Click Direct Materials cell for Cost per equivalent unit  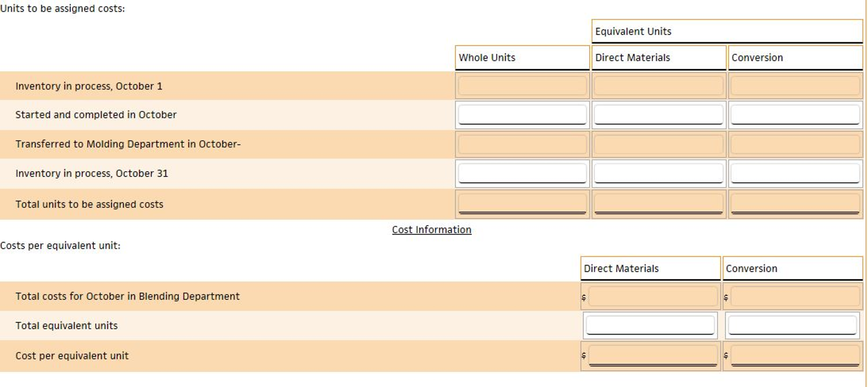653,355
